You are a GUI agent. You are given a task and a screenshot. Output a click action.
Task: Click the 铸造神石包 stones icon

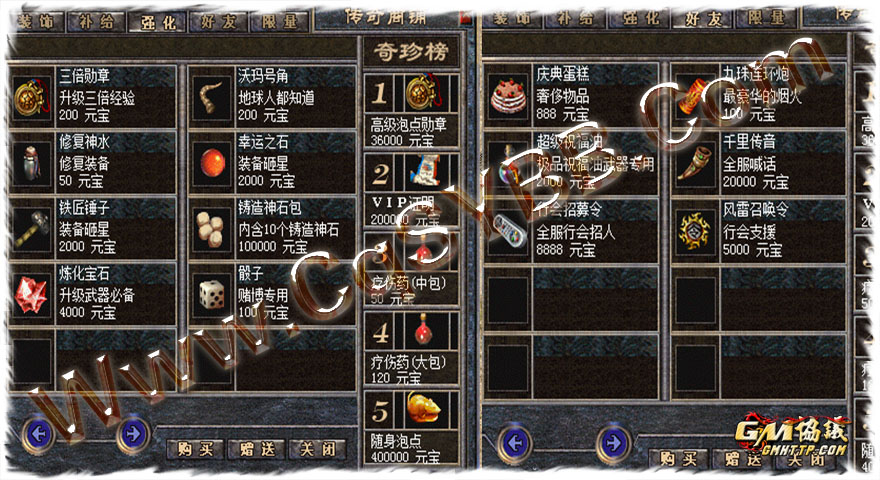212,229
